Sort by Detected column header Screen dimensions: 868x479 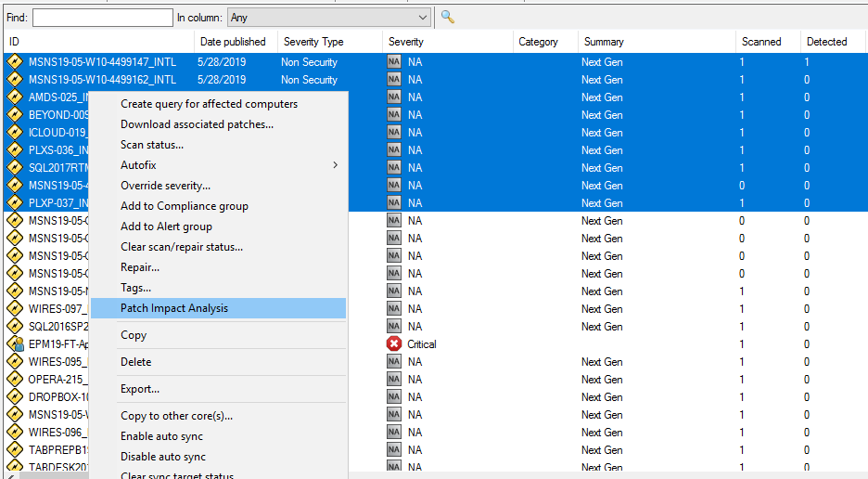click(x=826, y=42)
